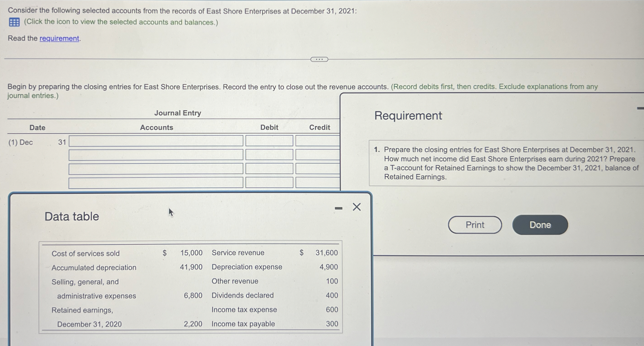Click the 41,900 accumulated depreciation value
This screenshot has height=346, width=644.
click(191, 267)
